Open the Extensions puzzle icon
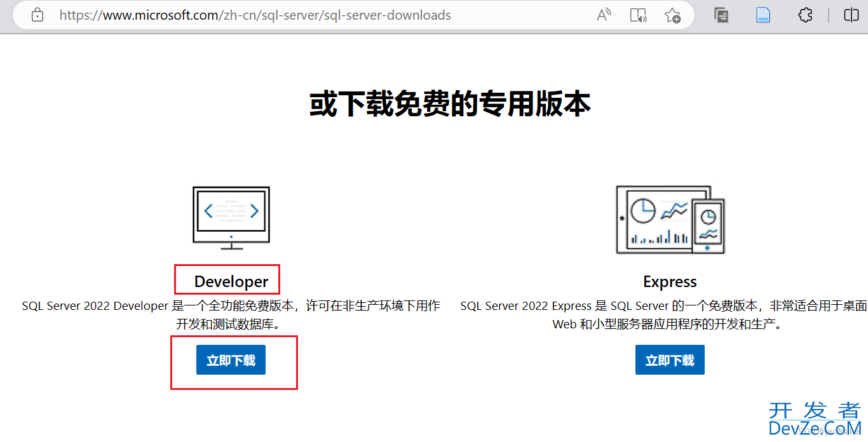The image size is (868, 442). coord(805,15)
